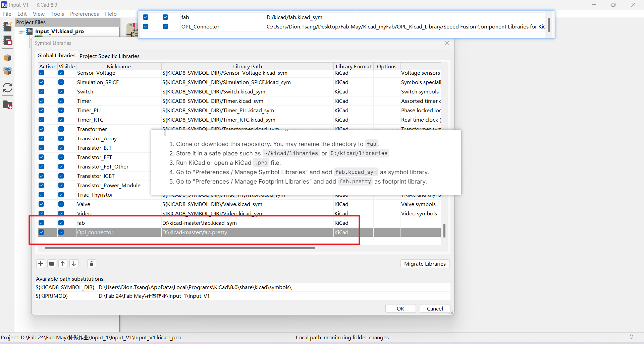Toggle Visible checkbox for Timer library
The image size is (644, 344).
tap(61, 101)
